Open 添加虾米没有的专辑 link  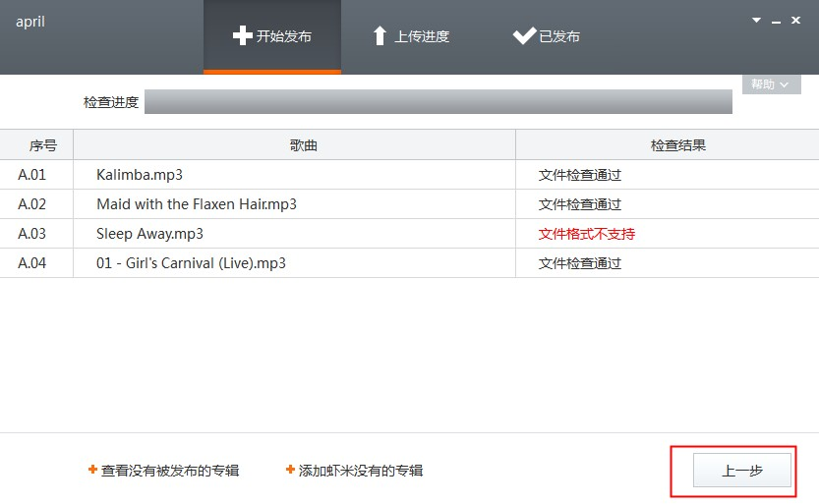[361, 471]
